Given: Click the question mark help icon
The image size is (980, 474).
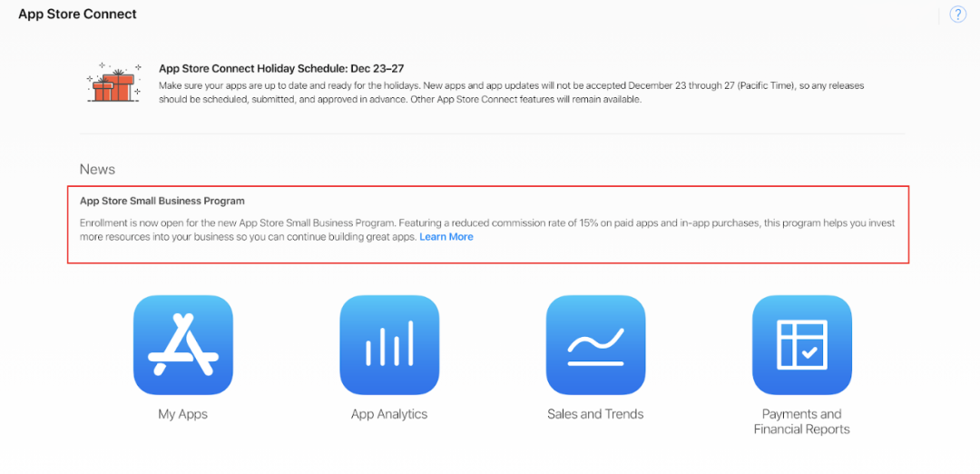Looking at the screenshot, I should 957,15.
